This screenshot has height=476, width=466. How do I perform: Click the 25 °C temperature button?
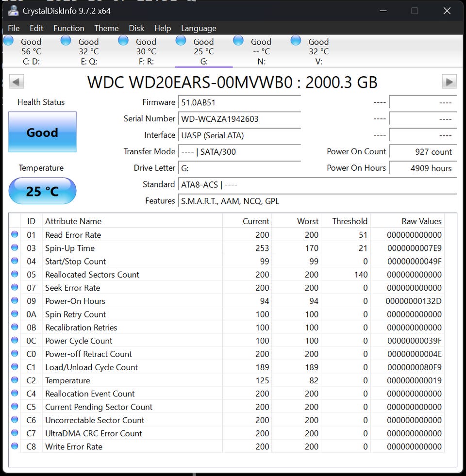42,191
